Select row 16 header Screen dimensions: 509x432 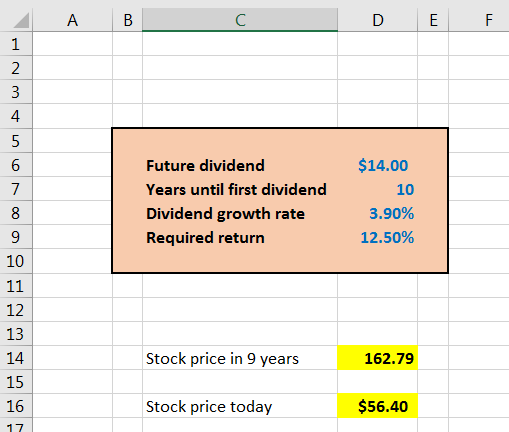[x=16, y=406]
